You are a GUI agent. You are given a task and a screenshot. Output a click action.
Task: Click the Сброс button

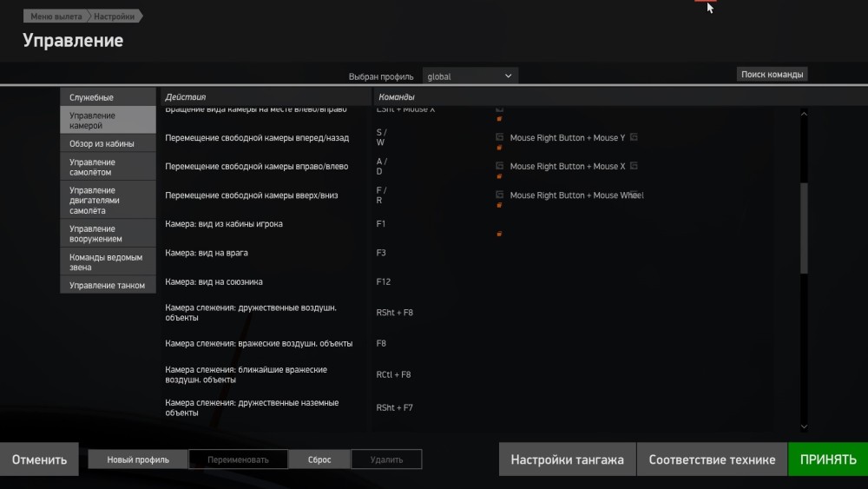point(319,459)
